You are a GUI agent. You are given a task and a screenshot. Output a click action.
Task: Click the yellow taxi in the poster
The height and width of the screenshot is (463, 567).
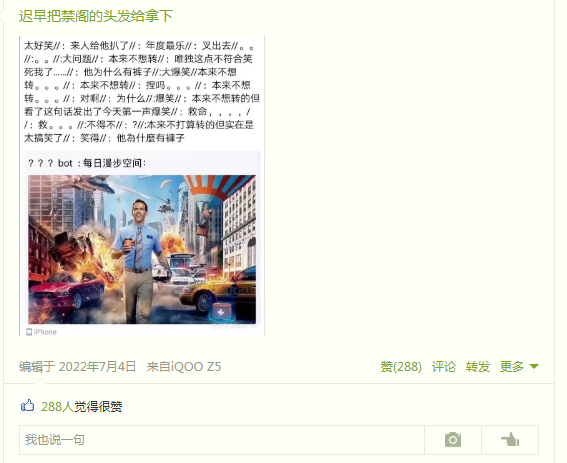point(217,294)
